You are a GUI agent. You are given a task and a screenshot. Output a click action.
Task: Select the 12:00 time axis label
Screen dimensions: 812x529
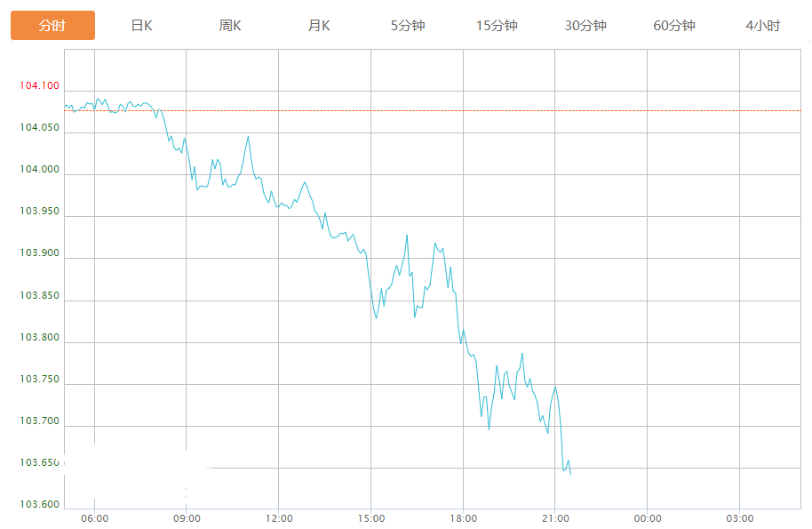279,518
